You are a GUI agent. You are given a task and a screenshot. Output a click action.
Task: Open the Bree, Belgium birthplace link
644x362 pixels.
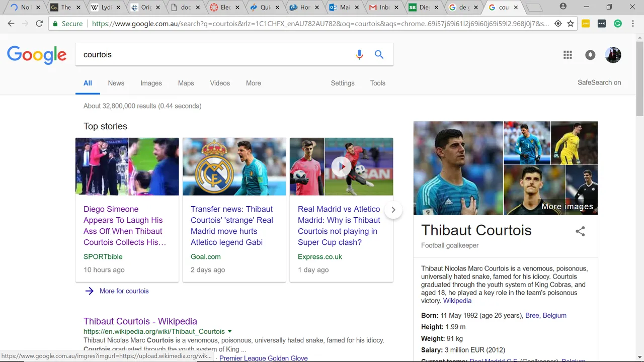[x=546, y=315]
